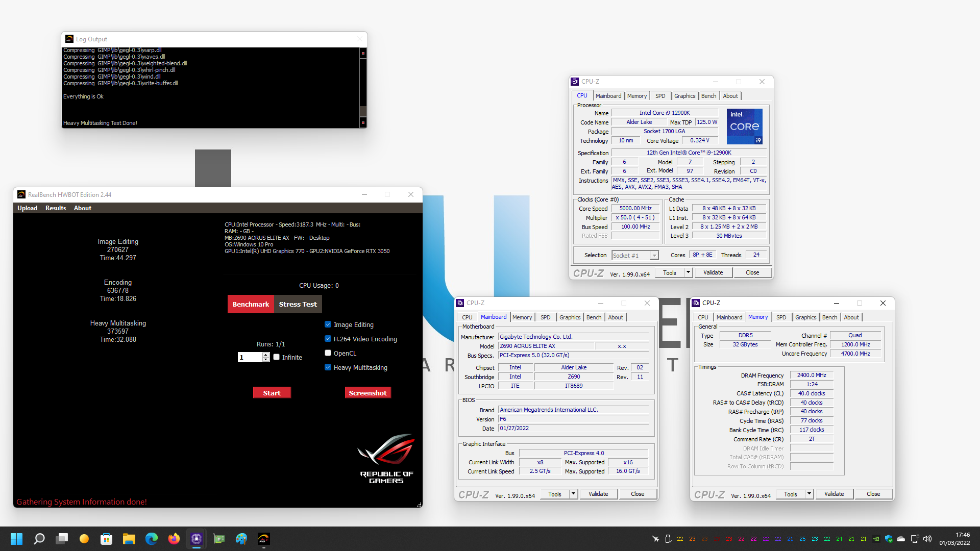Open Memory tab in CPU-Z CPU window
The height and width of the screenshot is (551, 980).
click(x=636, y=96)
